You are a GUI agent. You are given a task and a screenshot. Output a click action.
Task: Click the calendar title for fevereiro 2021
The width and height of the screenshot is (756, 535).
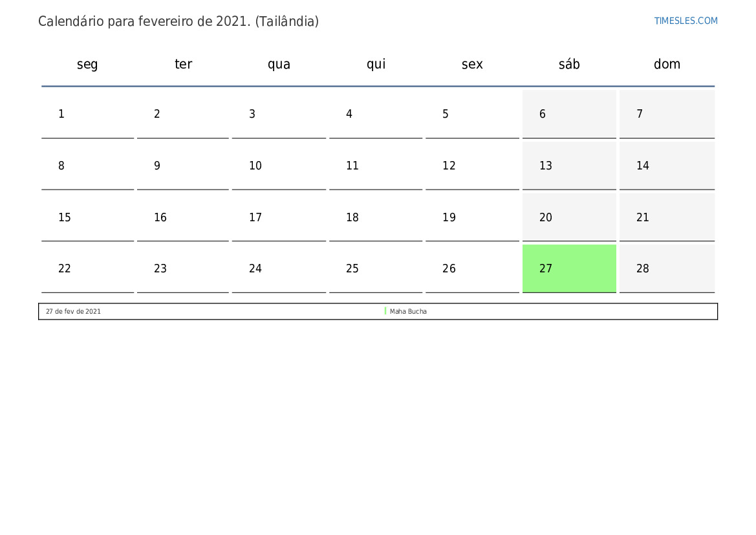[x=178, y=21]
